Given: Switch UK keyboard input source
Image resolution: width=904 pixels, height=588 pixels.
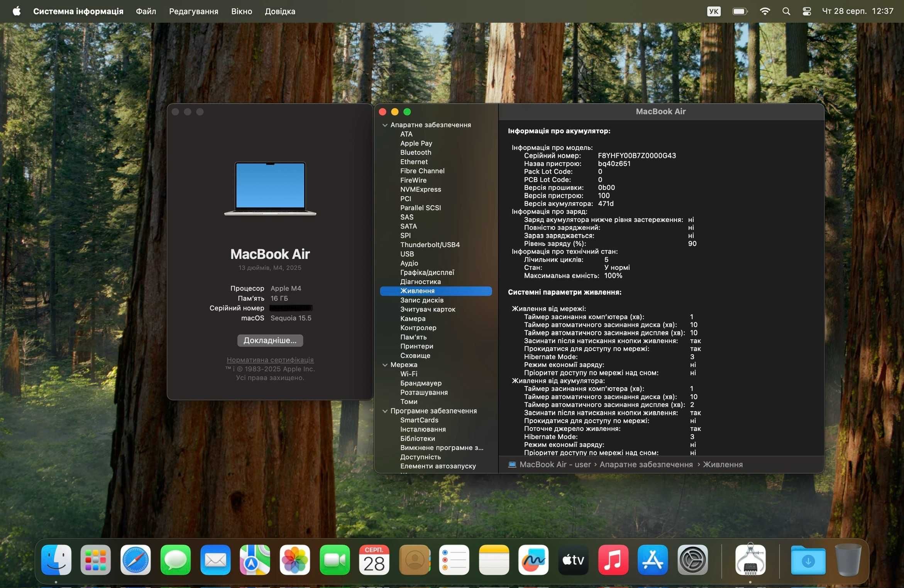Looking at the screenshot, I should click(714, 11).
